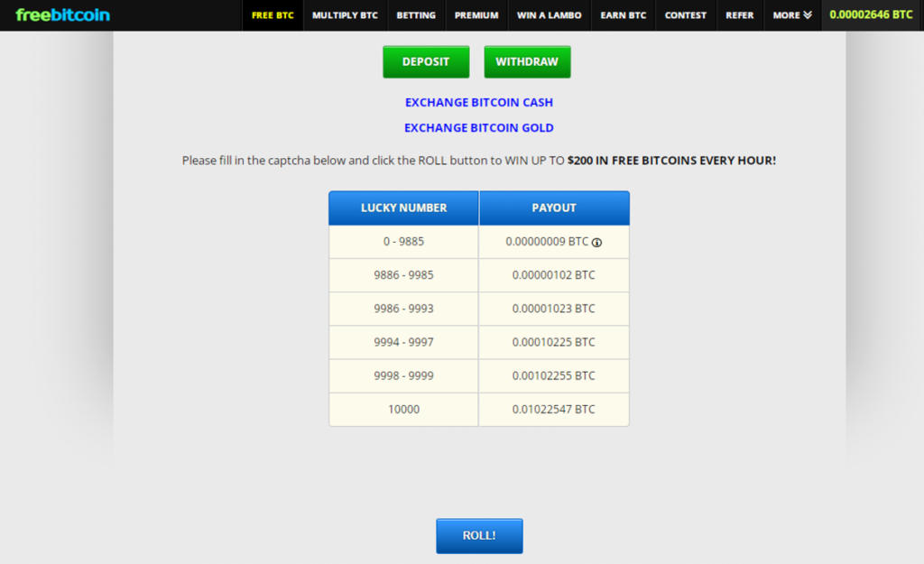Select the PREMIUM menu item

[x=476, y=15]
